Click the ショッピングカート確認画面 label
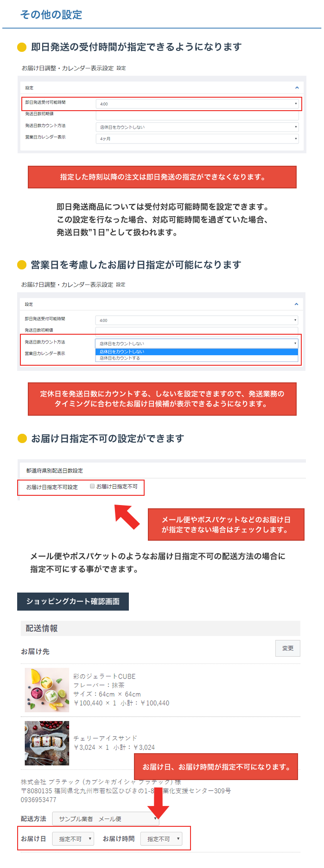The height and width of the screenshot is (868, 324). pyautogui.click(x=73, y=601)
